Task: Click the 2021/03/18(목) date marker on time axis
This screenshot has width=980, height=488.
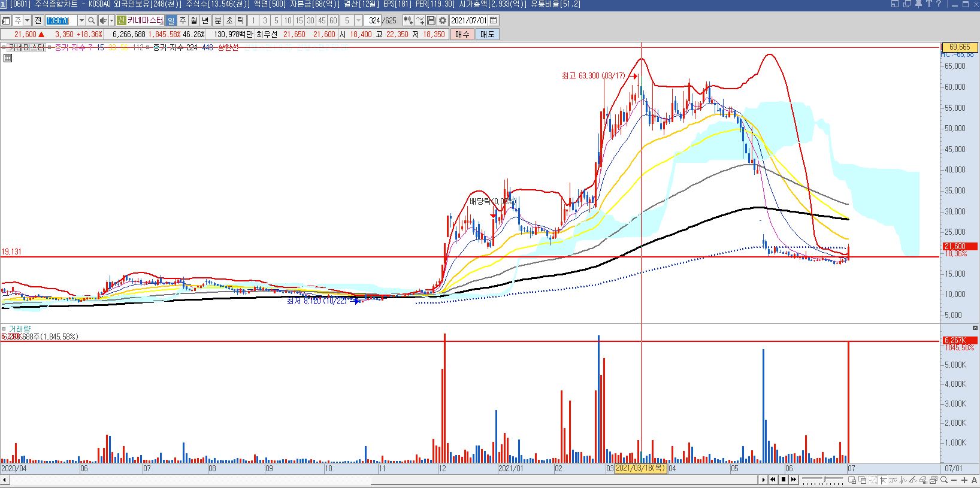Action: click(641, 468)
